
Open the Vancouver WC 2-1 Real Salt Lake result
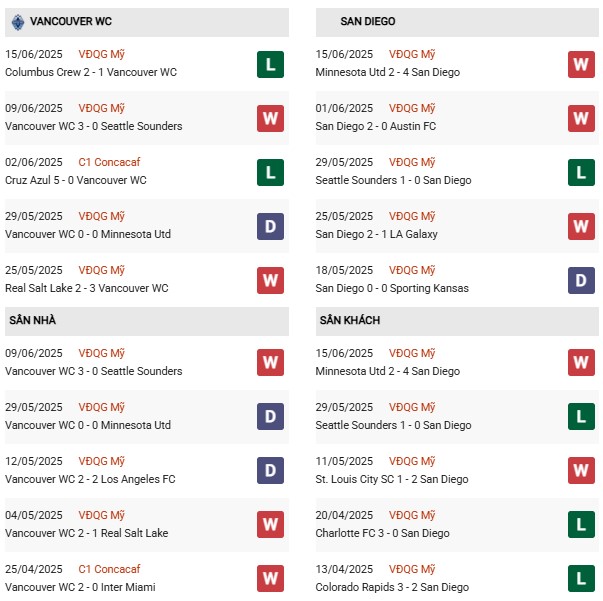tap(87, 533)
